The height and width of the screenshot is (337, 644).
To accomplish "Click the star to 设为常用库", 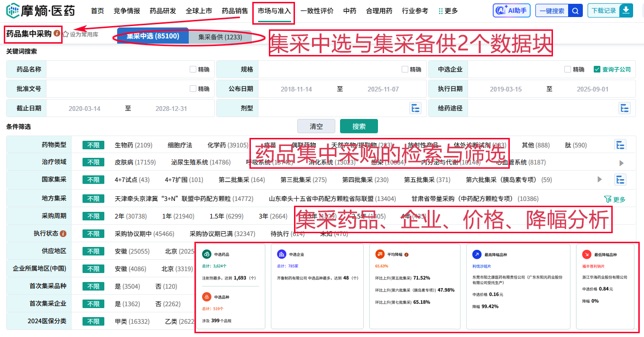I will (x=66, y=33).
